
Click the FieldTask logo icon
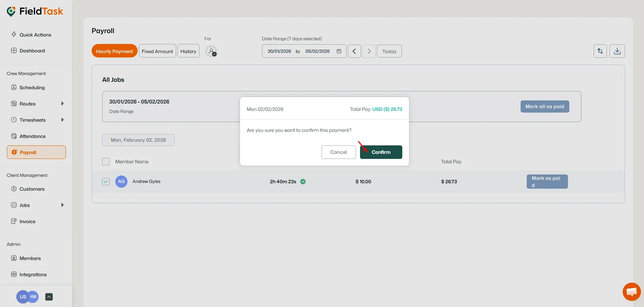[x=11, y=11]
